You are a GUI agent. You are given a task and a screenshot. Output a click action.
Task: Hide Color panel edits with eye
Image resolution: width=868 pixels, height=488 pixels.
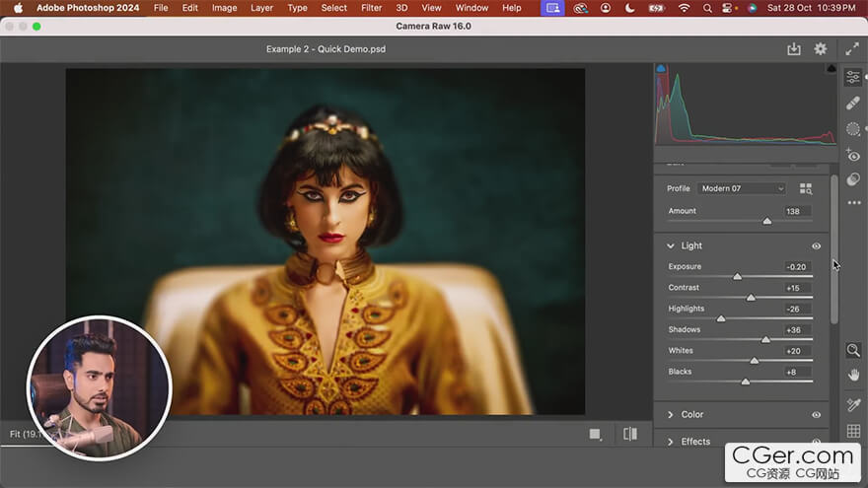click(x=816, y=414)
